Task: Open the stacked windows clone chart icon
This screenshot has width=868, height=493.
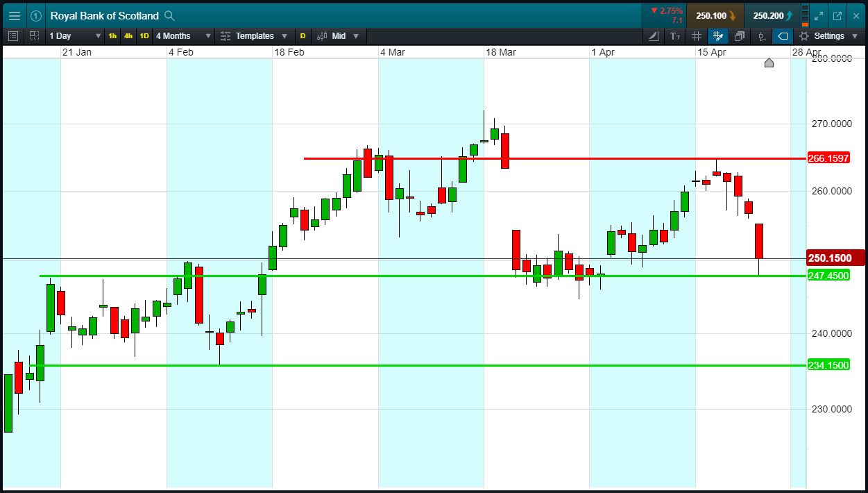Action: [740, 36]
